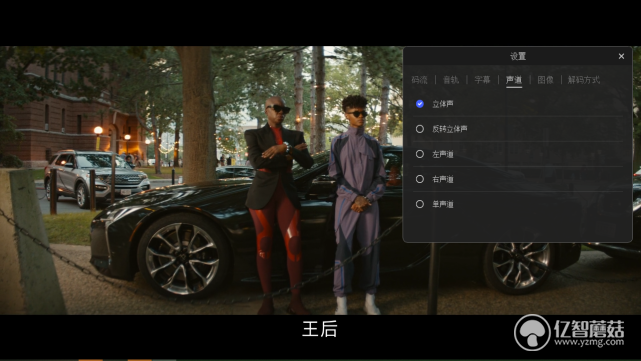
Task: Select the 单声道 mono radio circle
Action: (420, 204)
